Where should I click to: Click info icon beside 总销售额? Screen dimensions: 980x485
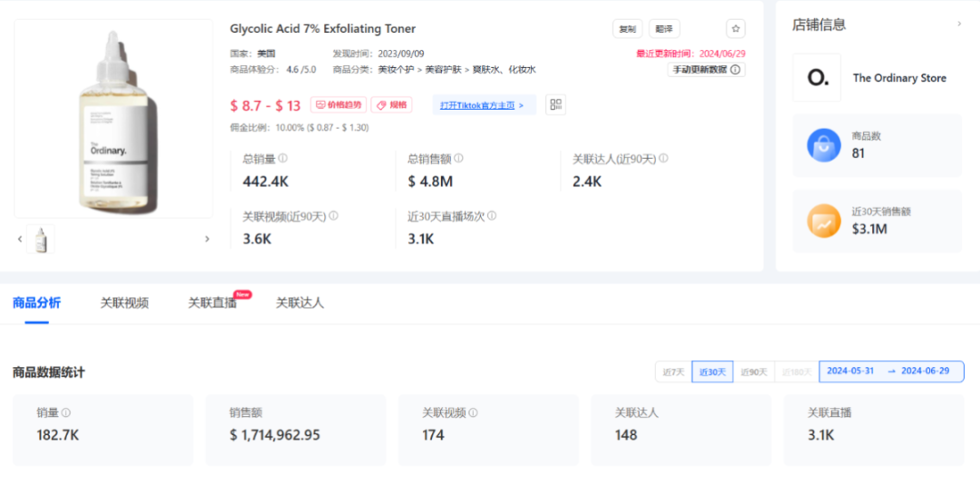coord(459,159)
